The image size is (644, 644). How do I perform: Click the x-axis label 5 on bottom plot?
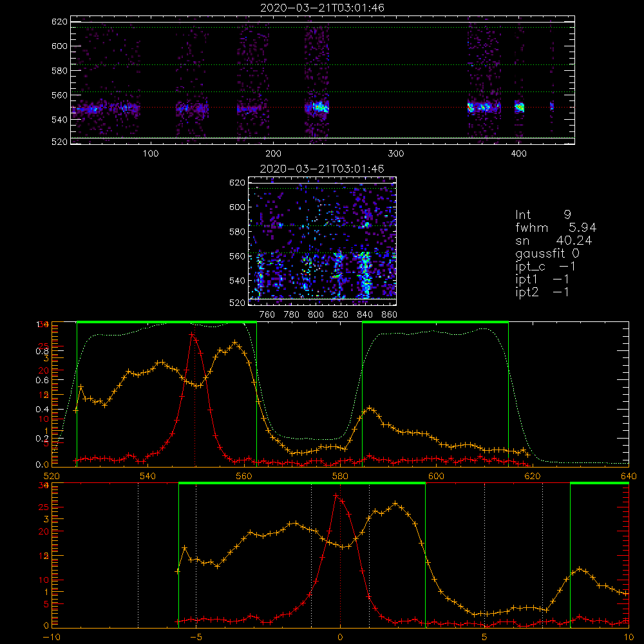point(485,637)
